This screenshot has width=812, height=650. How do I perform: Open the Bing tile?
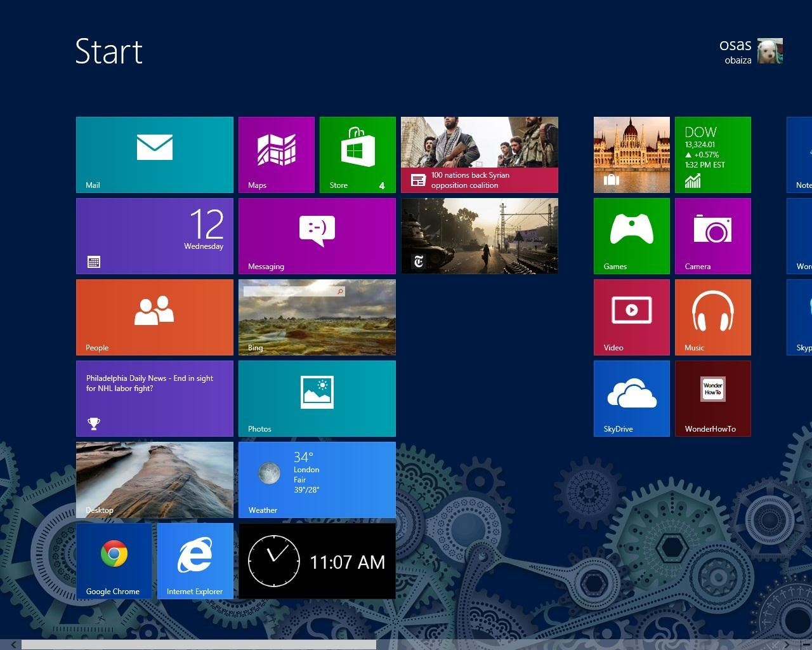pos(317,317)
